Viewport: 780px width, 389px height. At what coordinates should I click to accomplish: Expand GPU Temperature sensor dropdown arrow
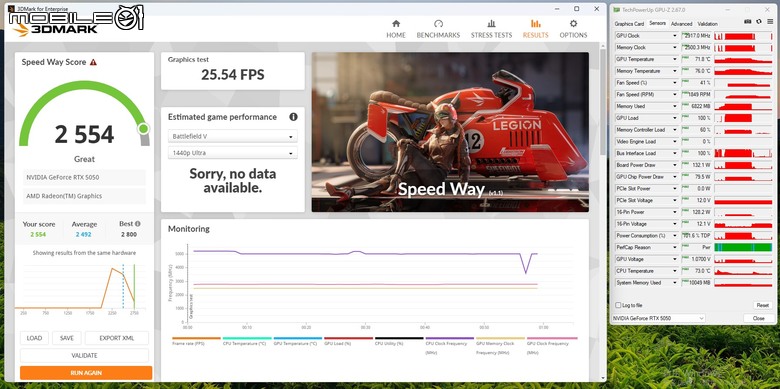point(675,59)
